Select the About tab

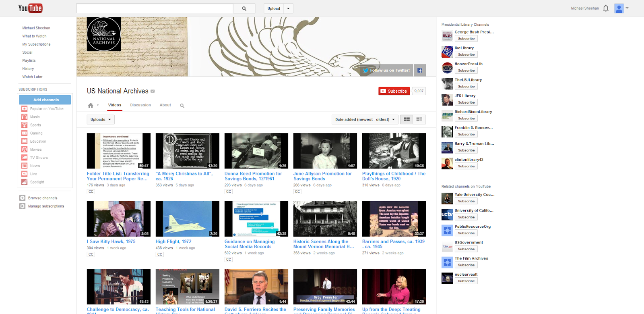[165, 105]
